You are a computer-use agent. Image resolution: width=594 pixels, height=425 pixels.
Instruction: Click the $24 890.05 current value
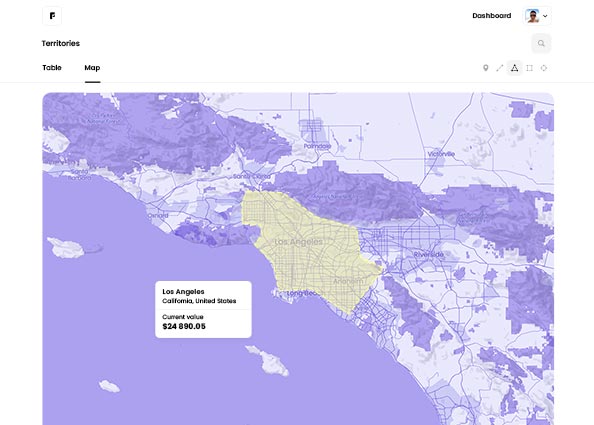pyautogui.click(x=184, y=327)
